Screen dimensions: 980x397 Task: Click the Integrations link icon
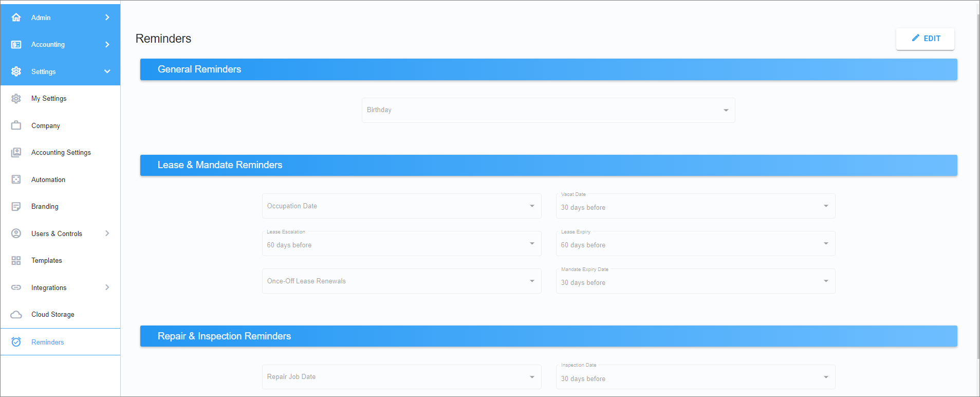[16, 287]
